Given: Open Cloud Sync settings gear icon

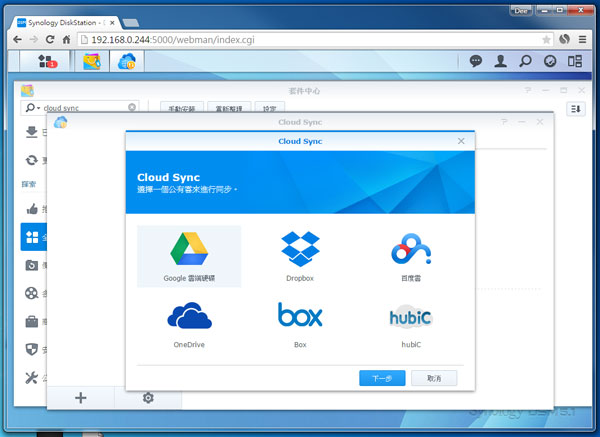Looking at the screenshot, I should pos(148,398).
